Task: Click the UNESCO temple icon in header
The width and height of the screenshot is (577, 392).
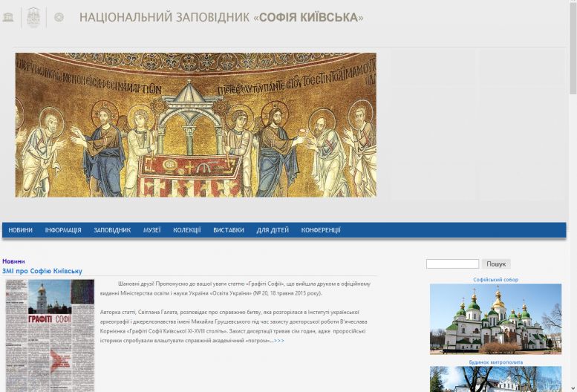Action: coord(7,17)
